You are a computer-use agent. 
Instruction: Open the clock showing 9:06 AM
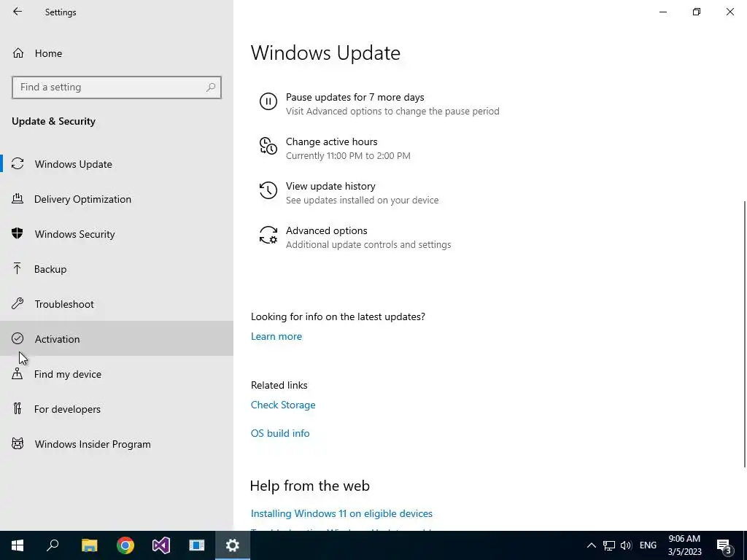(684, 545)
